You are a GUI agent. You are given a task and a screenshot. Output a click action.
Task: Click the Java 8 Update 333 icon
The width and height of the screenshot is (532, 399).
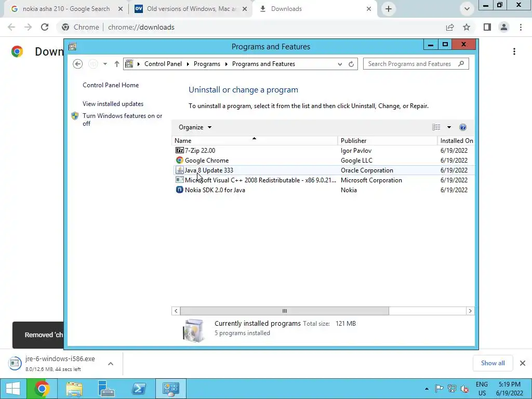click(179, 170)
